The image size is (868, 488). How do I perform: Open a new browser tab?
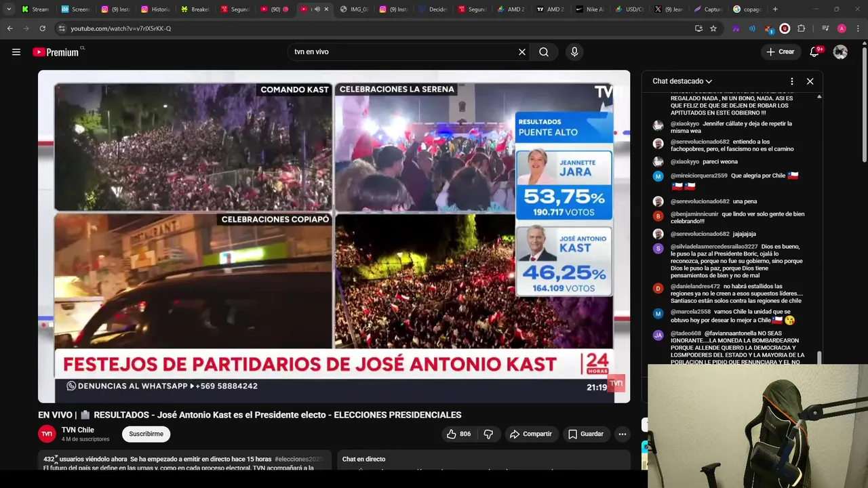[775, 9]
